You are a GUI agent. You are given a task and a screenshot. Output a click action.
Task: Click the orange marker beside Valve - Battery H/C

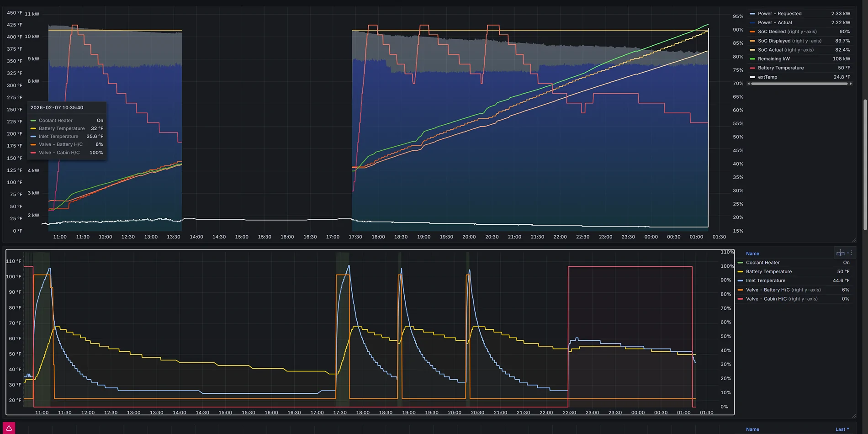[740, 290]
